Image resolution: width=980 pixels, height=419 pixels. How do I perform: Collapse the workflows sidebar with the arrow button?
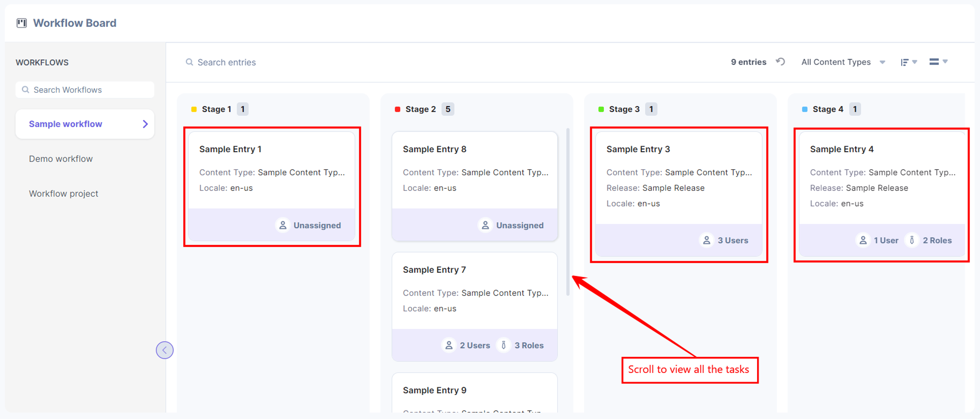point(164,350)
